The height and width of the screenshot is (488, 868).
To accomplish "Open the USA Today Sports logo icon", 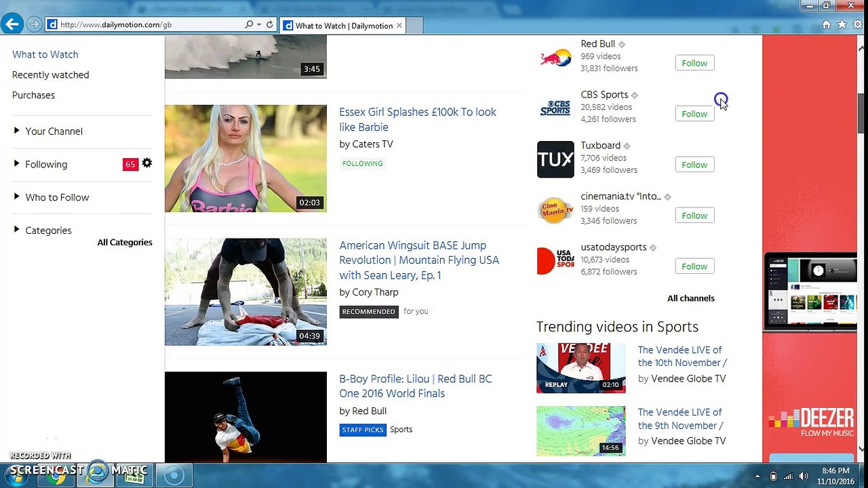I will click(x=555, y=261).
